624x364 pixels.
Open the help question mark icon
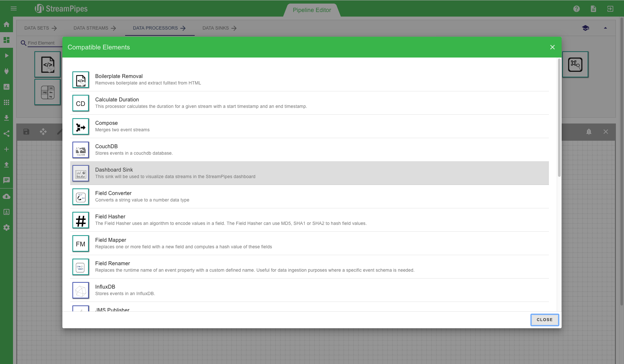tap(577, 9)
